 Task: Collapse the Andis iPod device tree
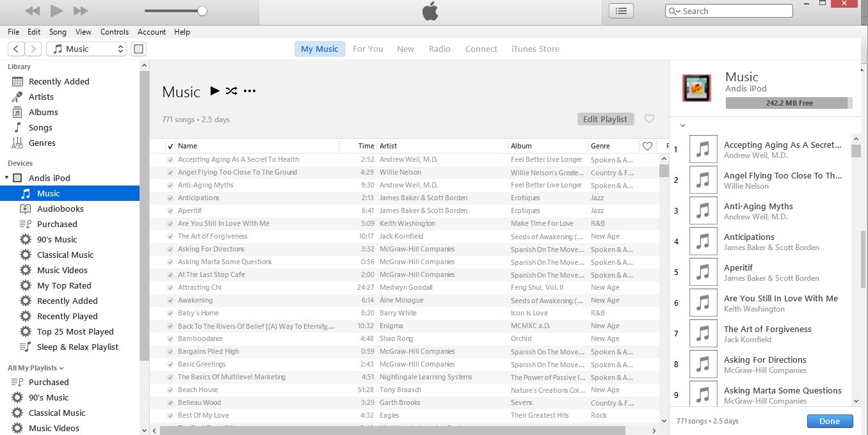click(6, 178)
